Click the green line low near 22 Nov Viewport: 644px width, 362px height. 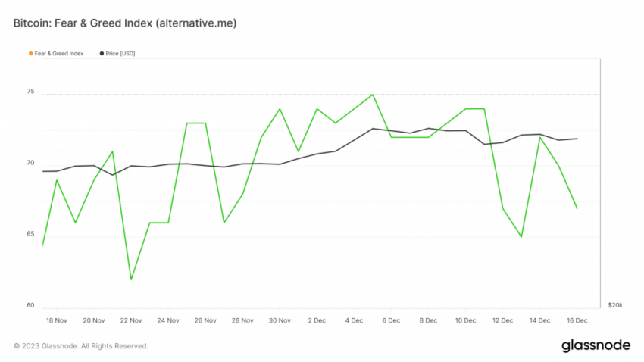point(131,279)
